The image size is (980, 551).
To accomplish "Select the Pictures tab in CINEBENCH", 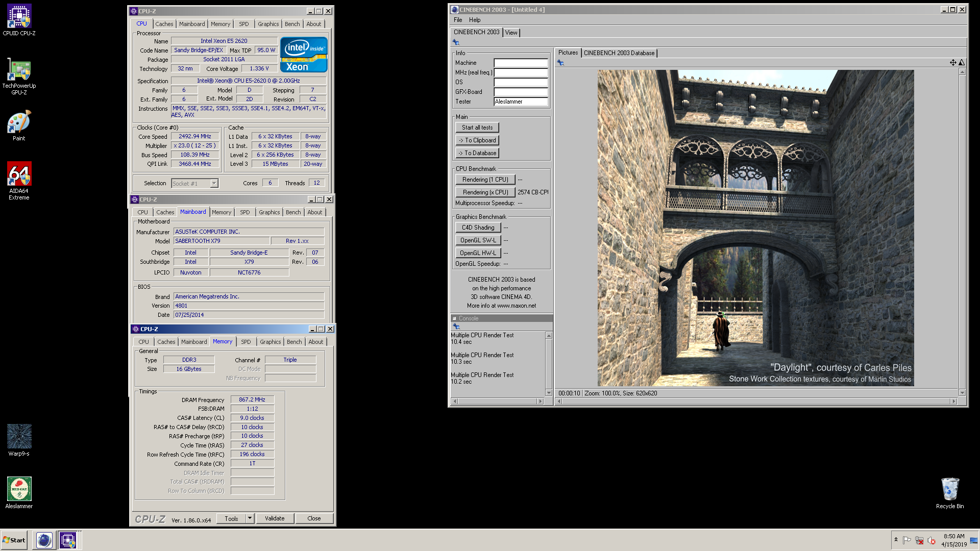I will point(568,53).
